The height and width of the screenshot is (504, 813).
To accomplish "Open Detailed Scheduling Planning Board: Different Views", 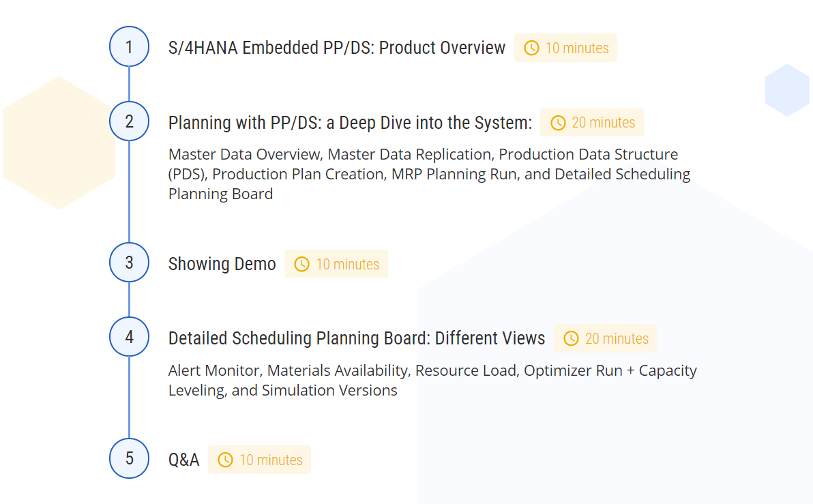I will 357,338.
